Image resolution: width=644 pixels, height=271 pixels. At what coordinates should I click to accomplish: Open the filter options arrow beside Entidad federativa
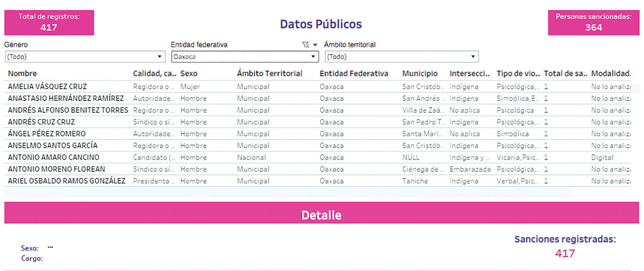pos(315,45)
